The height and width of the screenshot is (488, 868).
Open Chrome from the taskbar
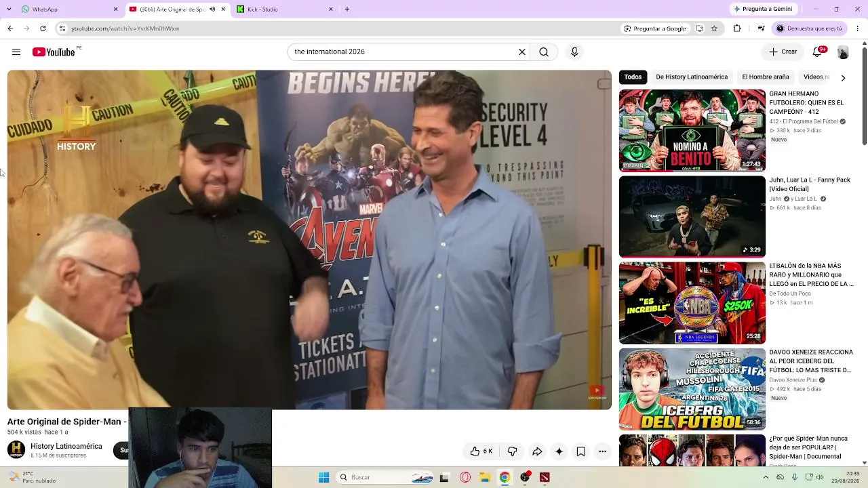505,477
